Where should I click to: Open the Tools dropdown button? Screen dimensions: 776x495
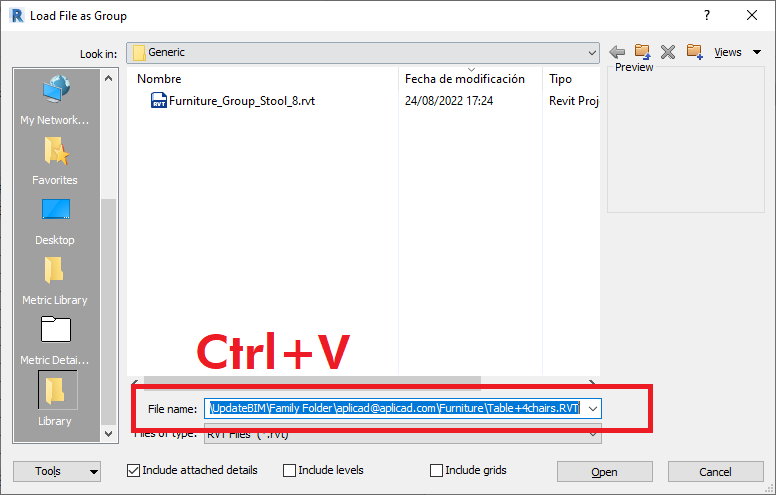coord(56,471)
